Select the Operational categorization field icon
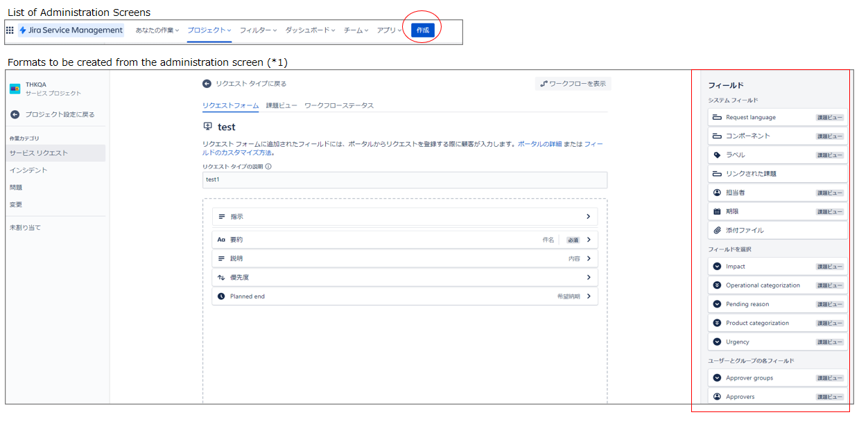Image resolution: width=868 pixels, height=426 pixels. coord(717,285)
